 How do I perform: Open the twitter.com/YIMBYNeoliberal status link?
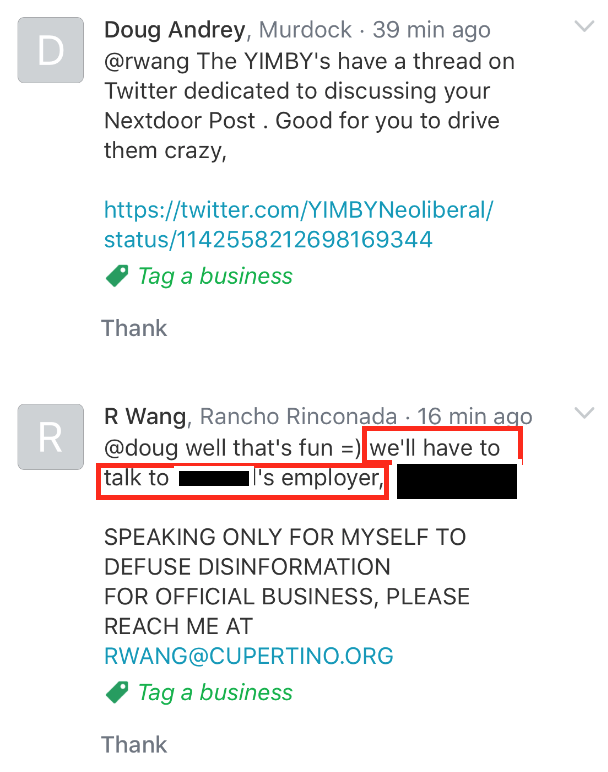tap(298, 225)
